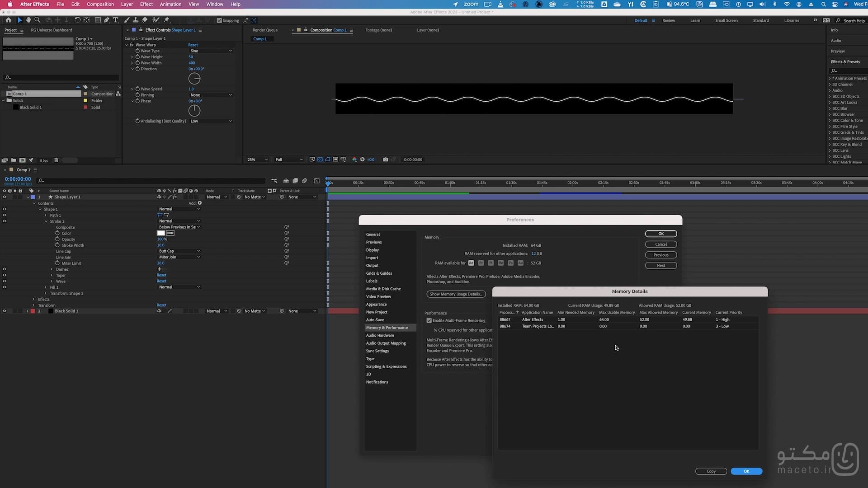Screen dimensions: 868x488
Task: Toggle visibility of Shape 1 group
Action: pos(5,209)
